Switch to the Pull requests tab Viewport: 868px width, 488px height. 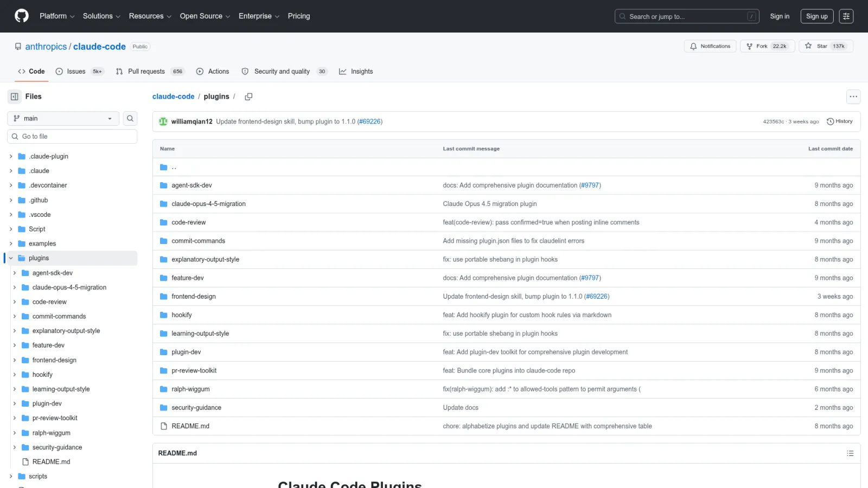[150, 72]
